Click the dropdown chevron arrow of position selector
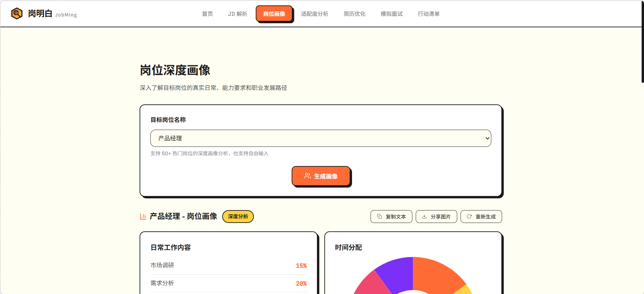Viewport: 644px width, 294px height. [487, 138]
